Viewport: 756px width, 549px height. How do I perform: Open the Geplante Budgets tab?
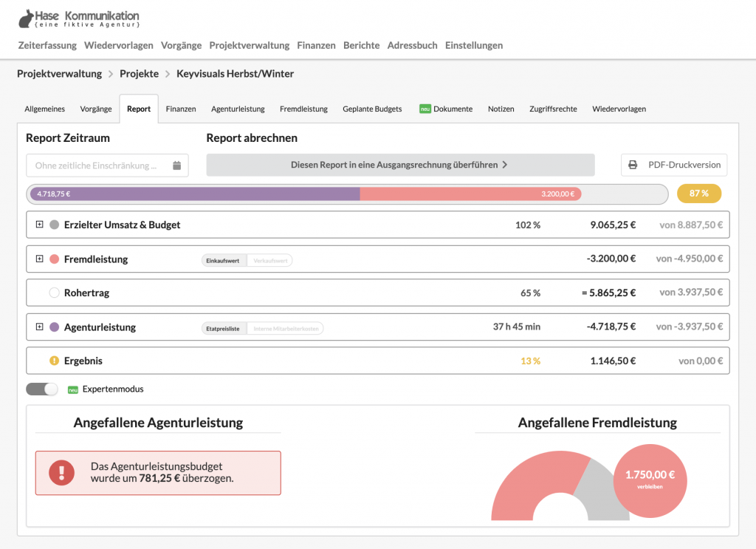[x=372, y=109]
